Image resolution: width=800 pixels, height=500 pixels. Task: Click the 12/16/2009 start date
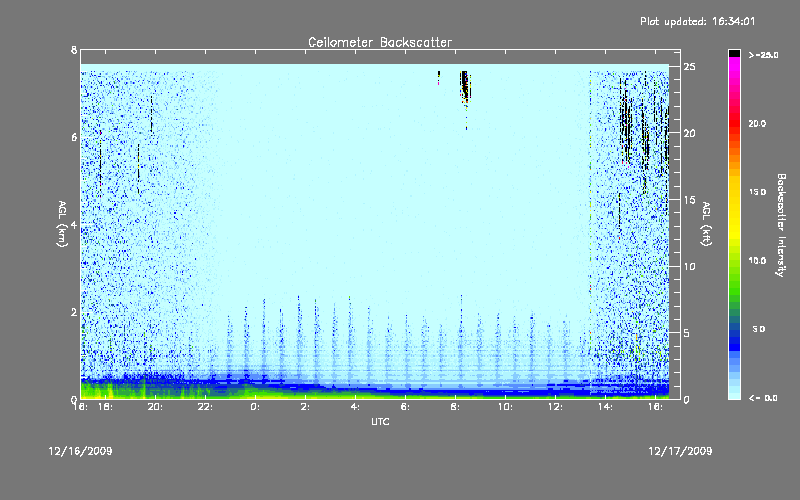[x=80, y=451]
